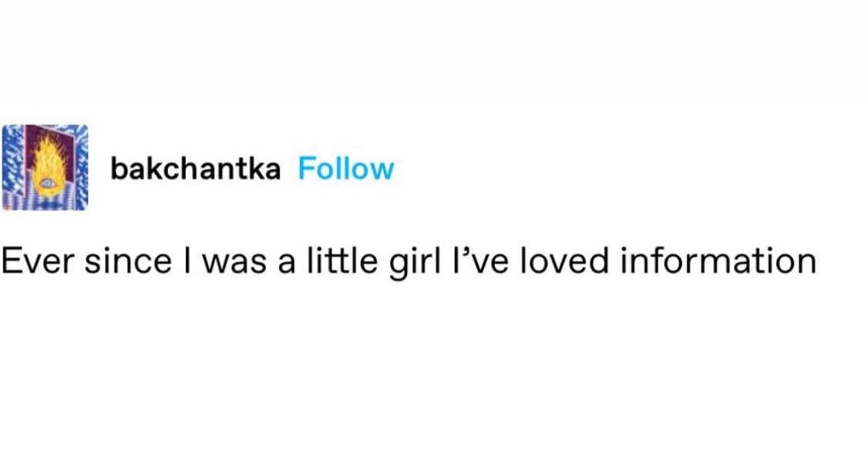
Task: Click the gray header strip above the post
Action: point(434,49)
